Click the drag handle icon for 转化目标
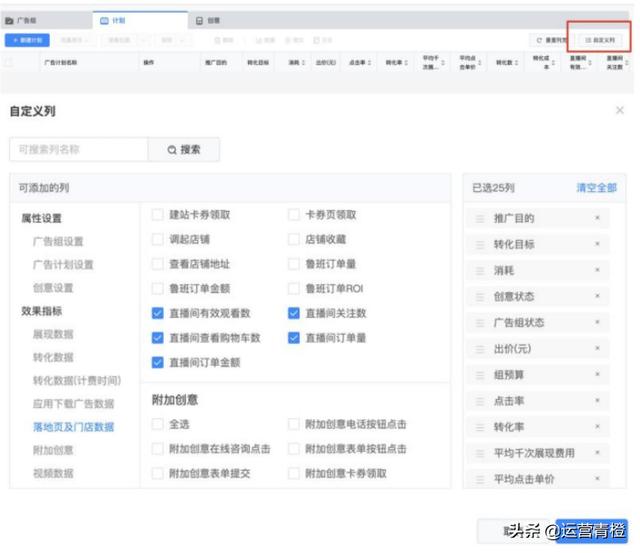This screenshot has width=640, height=553. [479, 244]
